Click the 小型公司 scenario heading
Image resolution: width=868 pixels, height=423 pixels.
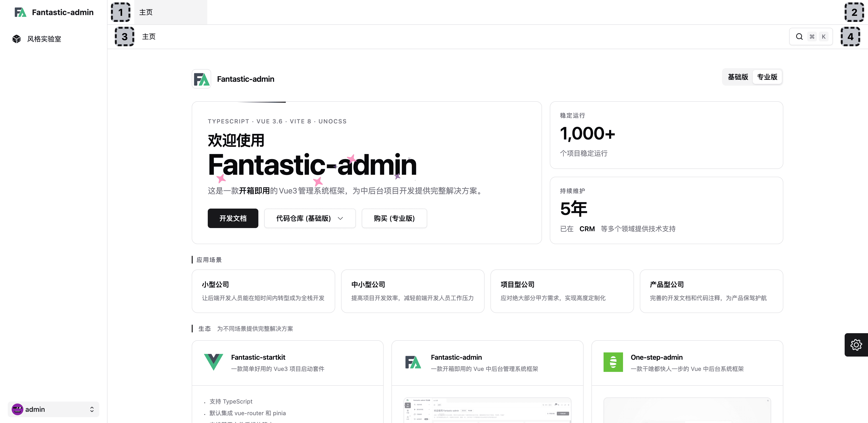click(x=215, y=285)
